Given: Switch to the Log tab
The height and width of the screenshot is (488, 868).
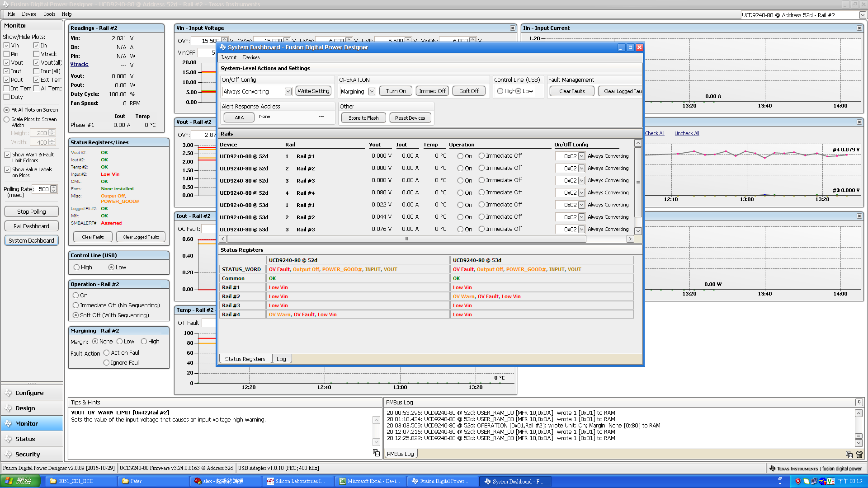Looking at the screenshot, I should coord(281,359).
